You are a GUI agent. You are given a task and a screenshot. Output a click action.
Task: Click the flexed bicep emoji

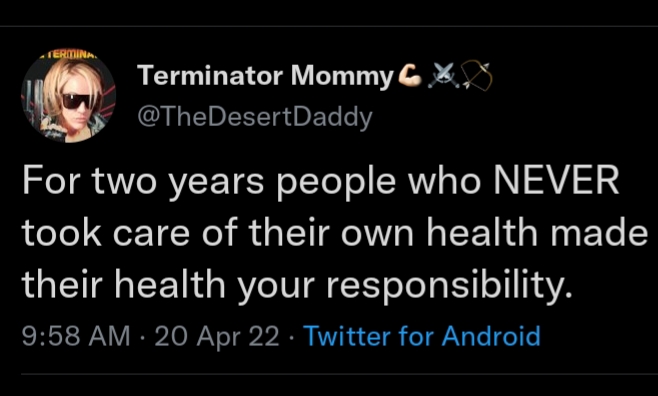point(410,76)
